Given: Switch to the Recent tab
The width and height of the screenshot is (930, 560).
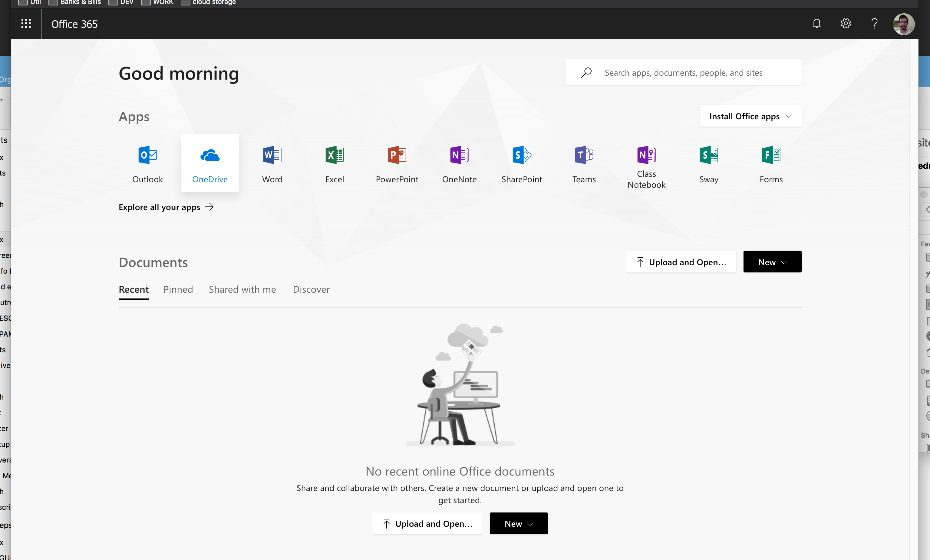Looking at the screenshot, I should point(134,289).
